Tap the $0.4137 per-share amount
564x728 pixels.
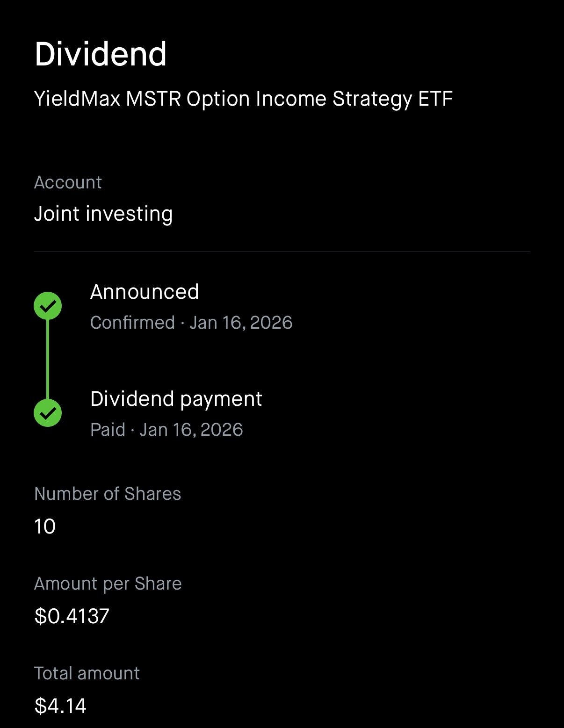point(72,616)
